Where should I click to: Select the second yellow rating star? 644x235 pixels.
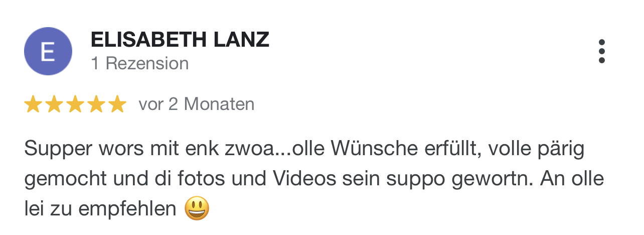[54, 104]
